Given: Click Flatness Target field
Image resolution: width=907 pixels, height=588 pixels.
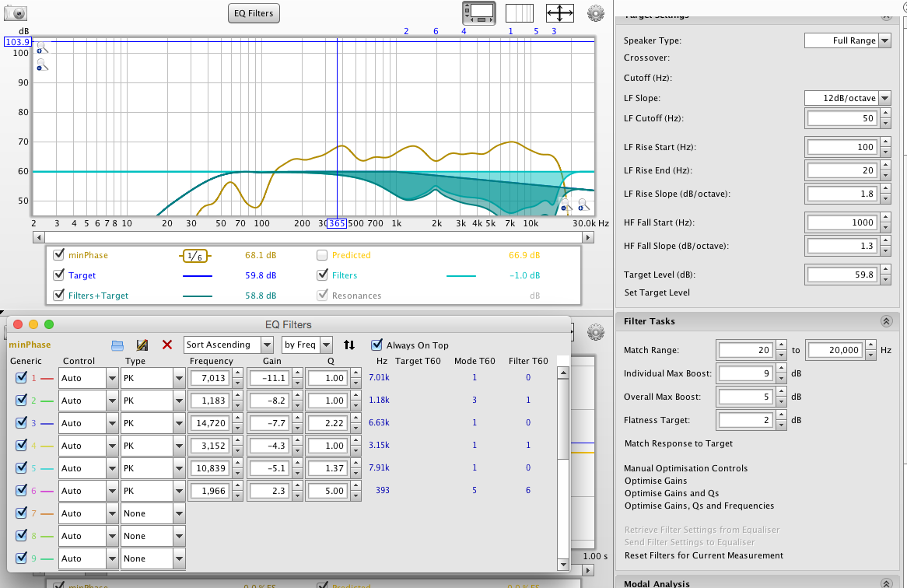Looking at the screenshot, I should tap(746, 420).
